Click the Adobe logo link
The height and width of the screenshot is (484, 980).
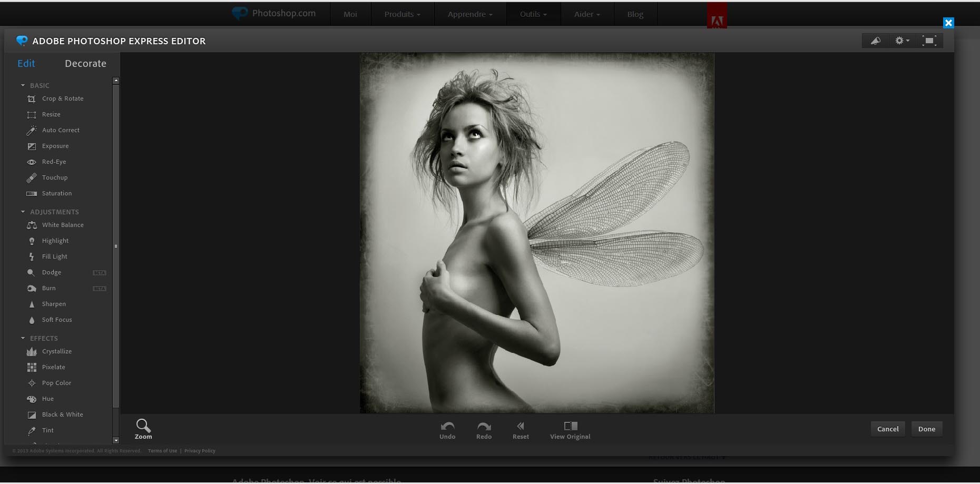pos(717,16)
